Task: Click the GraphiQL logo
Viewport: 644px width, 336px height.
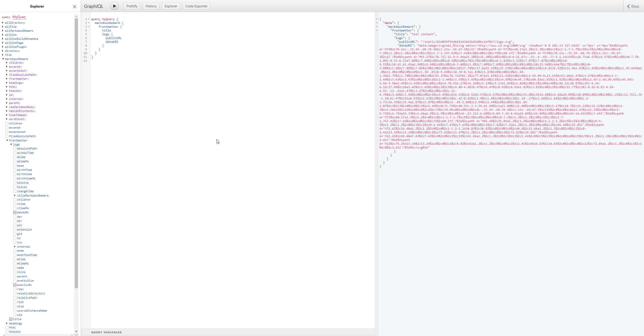Action: pos(94,6)
